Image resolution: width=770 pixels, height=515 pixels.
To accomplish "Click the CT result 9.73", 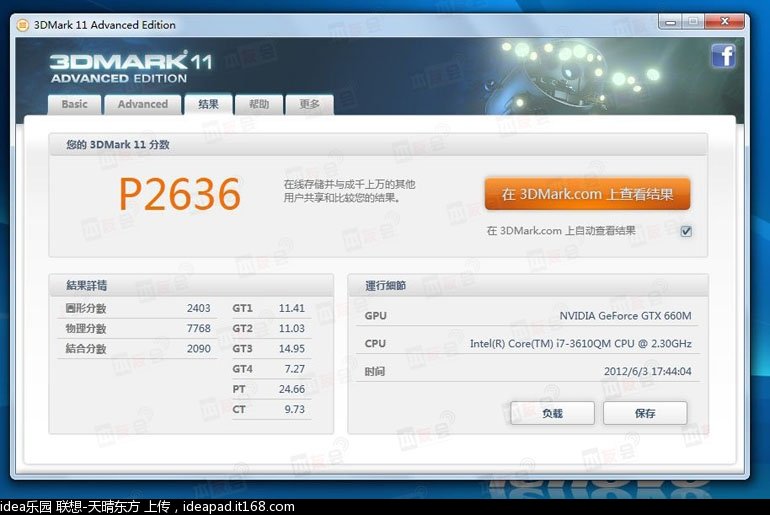I will [x=295, y=409].
